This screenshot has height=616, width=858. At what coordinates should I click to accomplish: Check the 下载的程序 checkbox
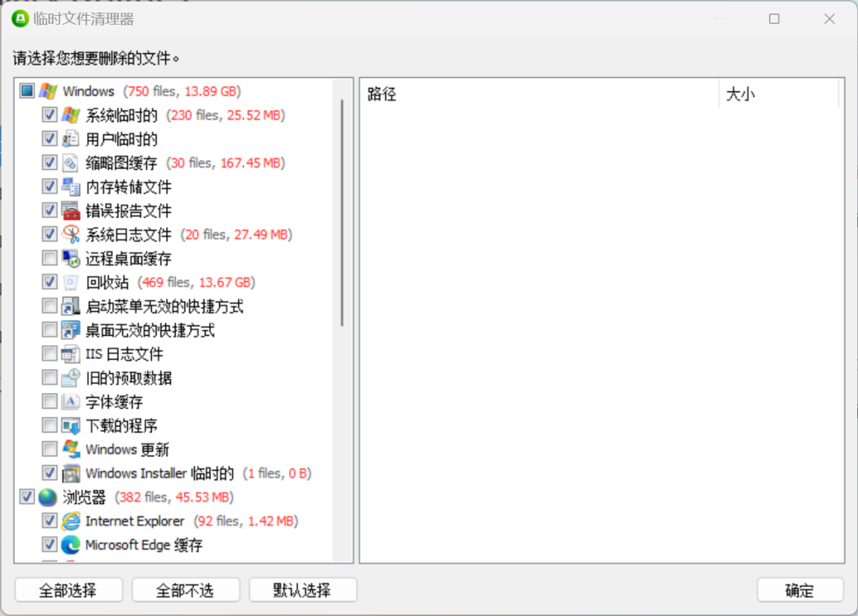coord(49,425)
